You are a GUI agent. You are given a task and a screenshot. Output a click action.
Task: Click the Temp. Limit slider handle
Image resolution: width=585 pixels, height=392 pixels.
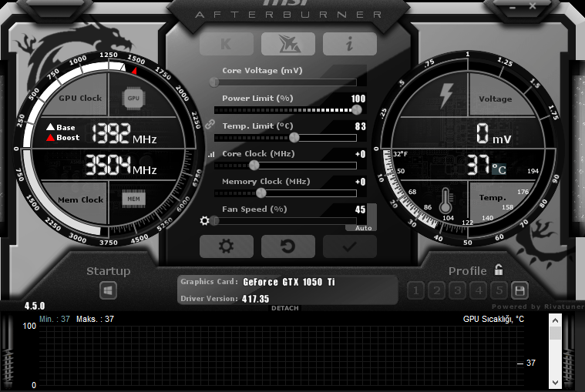294,138
